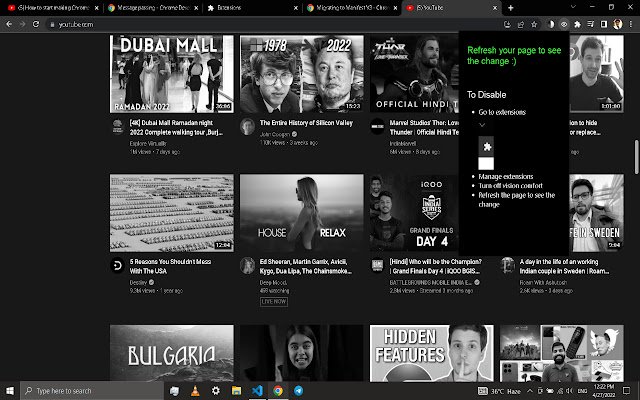
Task: Reload the YouTube page
Action: [36, 24]
